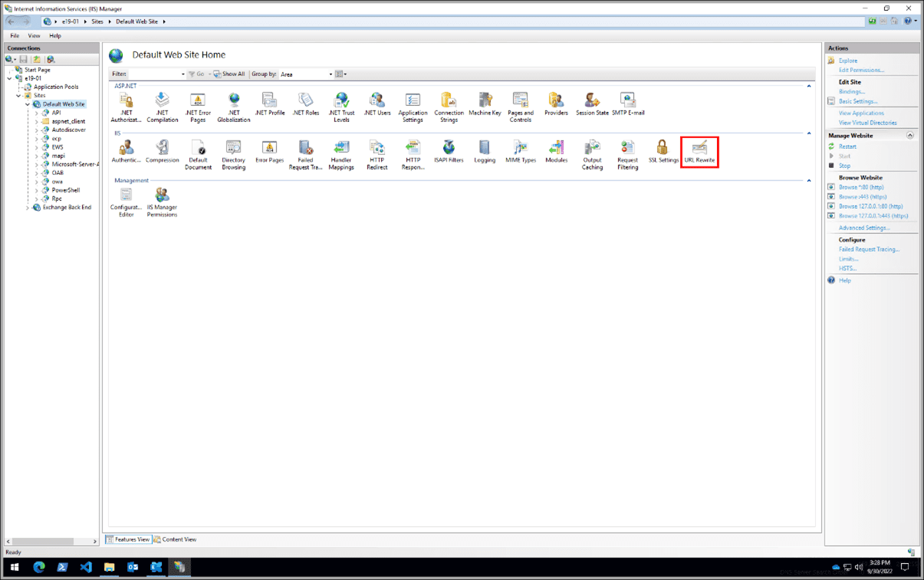Open the View menu

tap(34, 36)
